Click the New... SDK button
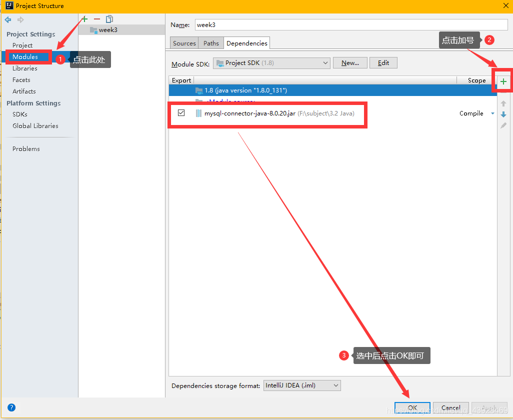Image resolution: width=513 pixels, height=420 pixels. (x=350, y=63)
